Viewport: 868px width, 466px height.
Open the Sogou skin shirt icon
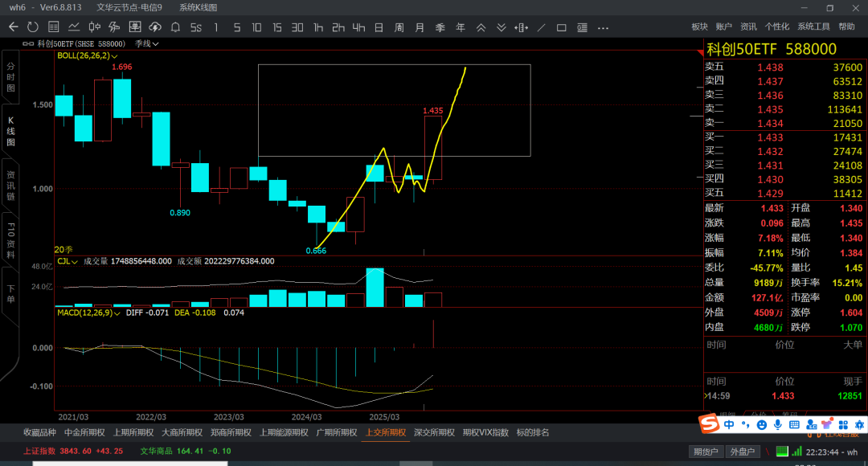827,424
